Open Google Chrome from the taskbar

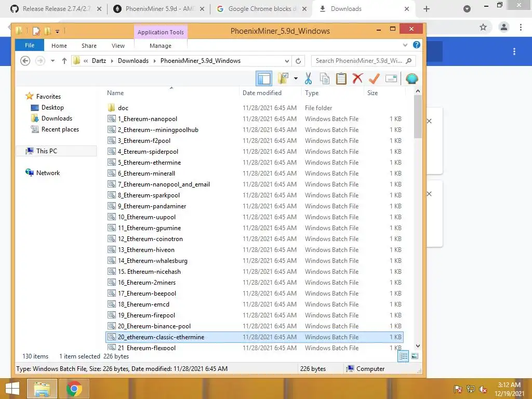coord(74,389)
